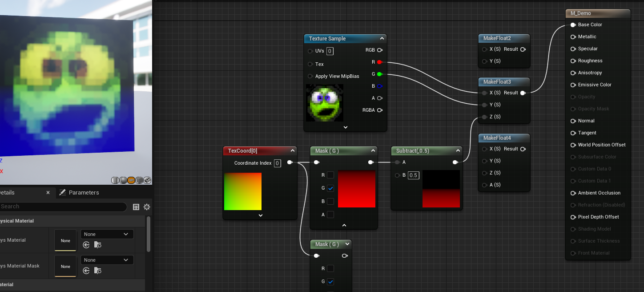Toggle property matrix table view icon

[x=136, y=207]
